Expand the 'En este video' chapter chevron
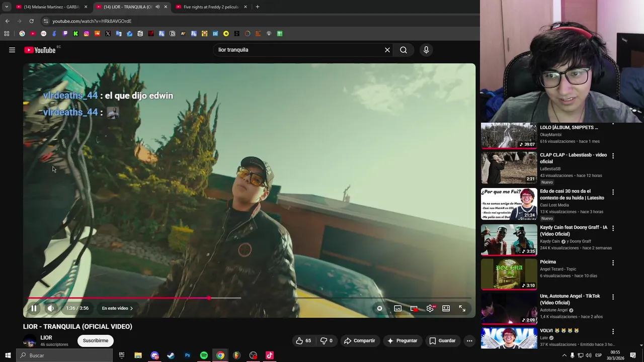The height and width of the screenshot is (362, 644). [x=131, y=308]
